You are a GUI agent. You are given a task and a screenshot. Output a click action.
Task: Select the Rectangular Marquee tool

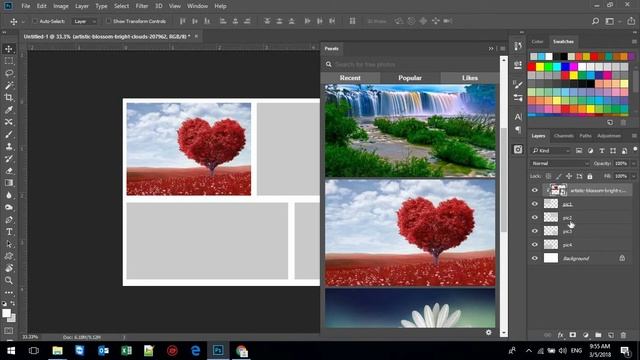pyautogui.click(x=9, y=61)
